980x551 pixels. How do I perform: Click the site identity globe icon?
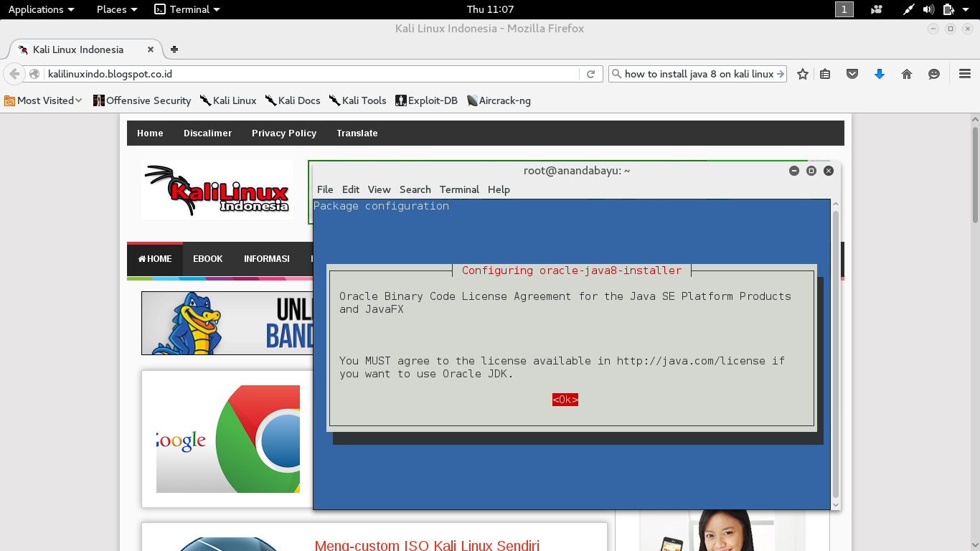tap(34, 74)
